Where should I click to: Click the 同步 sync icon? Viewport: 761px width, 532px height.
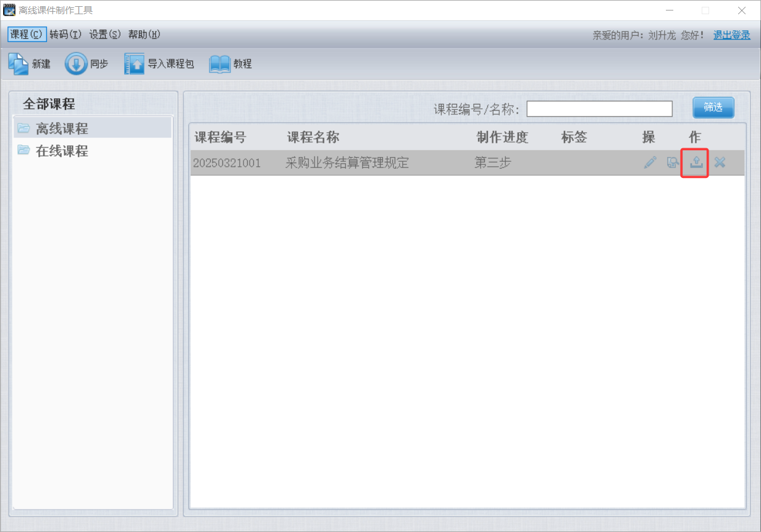coord(76,64)
